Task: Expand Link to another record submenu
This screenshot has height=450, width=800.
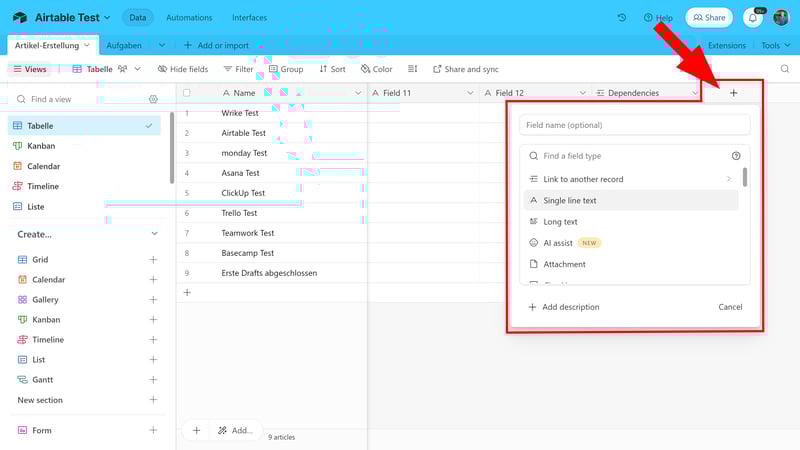Action: (729, 179)
